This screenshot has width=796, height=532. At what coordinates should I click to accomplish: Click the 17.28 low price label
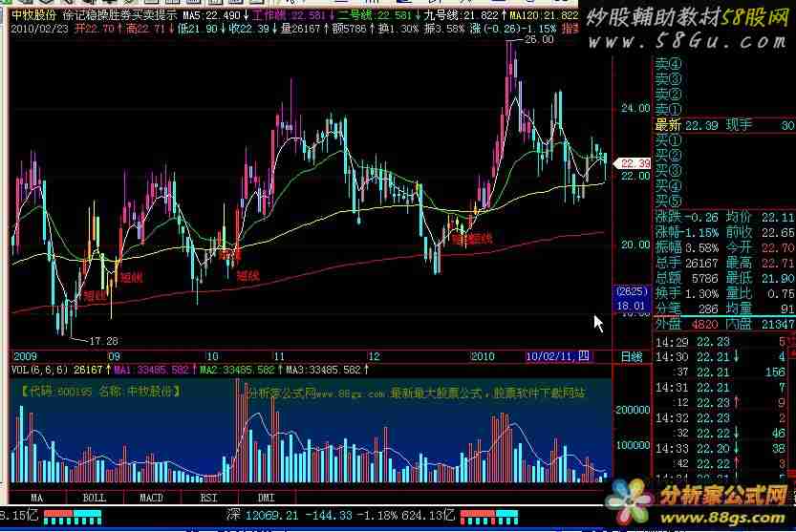click(x=103, y=341)
